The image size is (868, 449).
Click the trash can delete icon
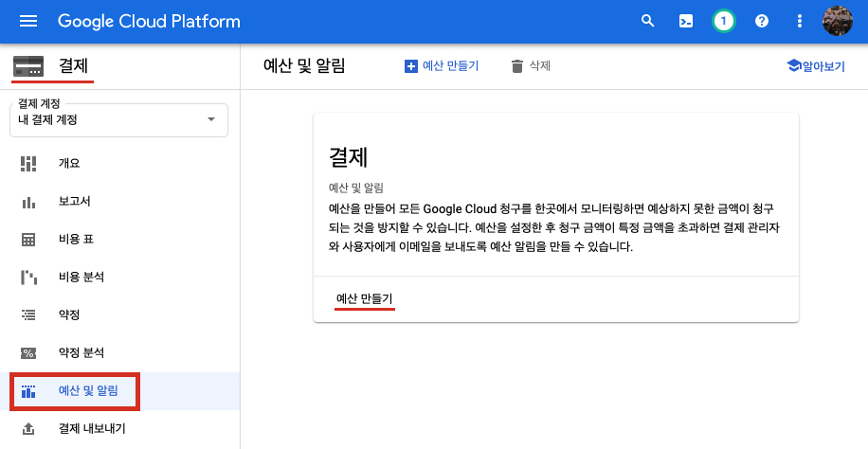coord(517,66)
